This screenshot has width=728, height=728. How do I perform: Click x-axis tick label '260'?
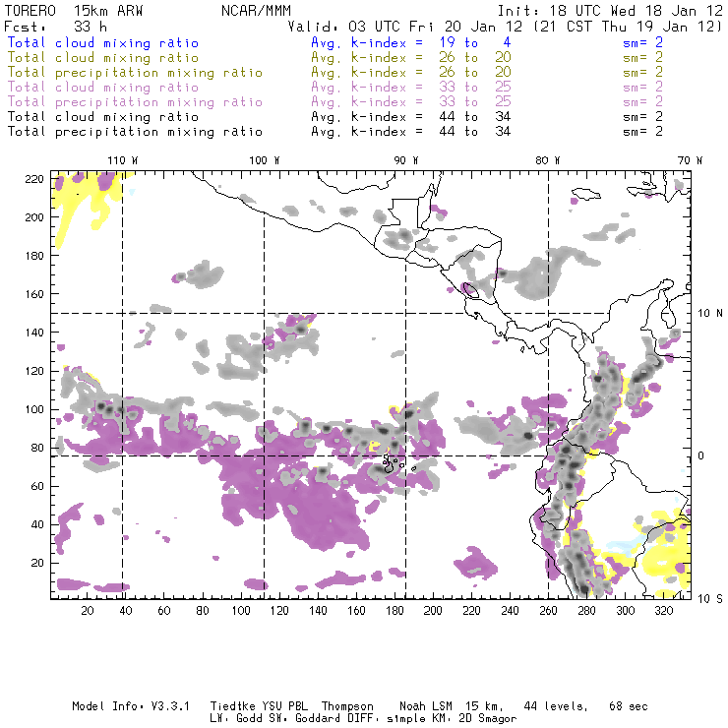click(548, 611)
